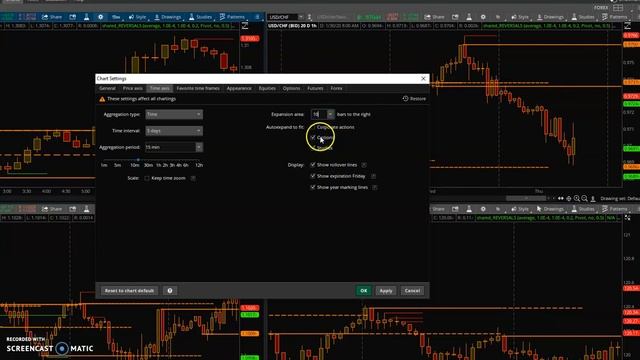Image resolution: width=640 pixels, height=360 pixels.
Task: Click the zoom-in magnifier under the USD/CHF chart
Action: pos(576,198)
